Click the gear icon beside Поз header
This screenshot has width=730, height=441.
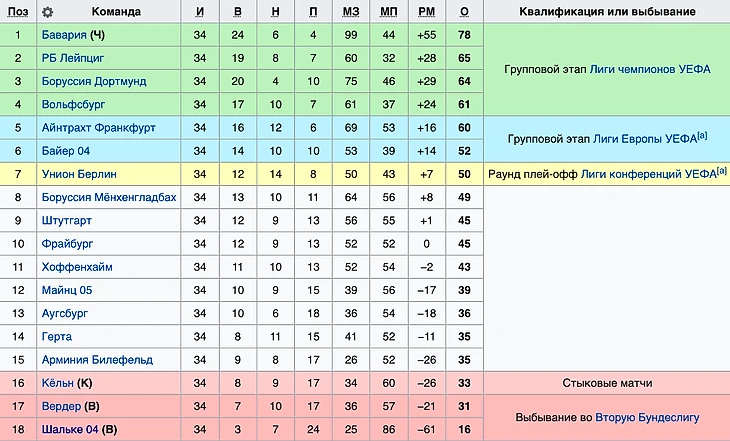tap(47, 12)
